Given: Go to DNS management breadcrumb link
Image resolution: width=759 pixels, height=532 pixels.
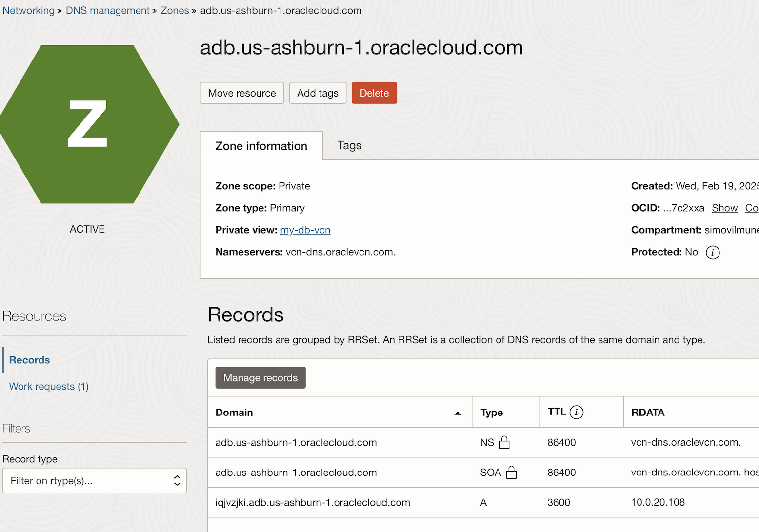Looking at the screenshot, I should tap(108, 10).
